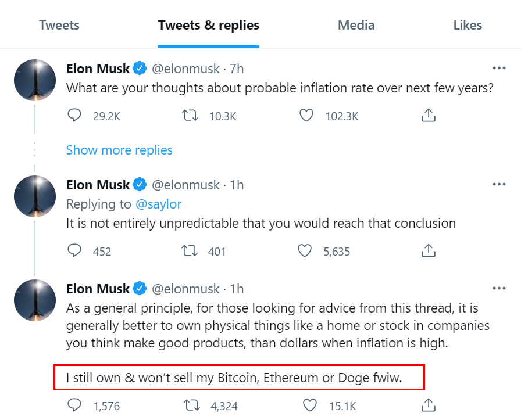Viewport: 521px width, 420px height.
Task: Open the Likes tab
Action: pos(468,26)
